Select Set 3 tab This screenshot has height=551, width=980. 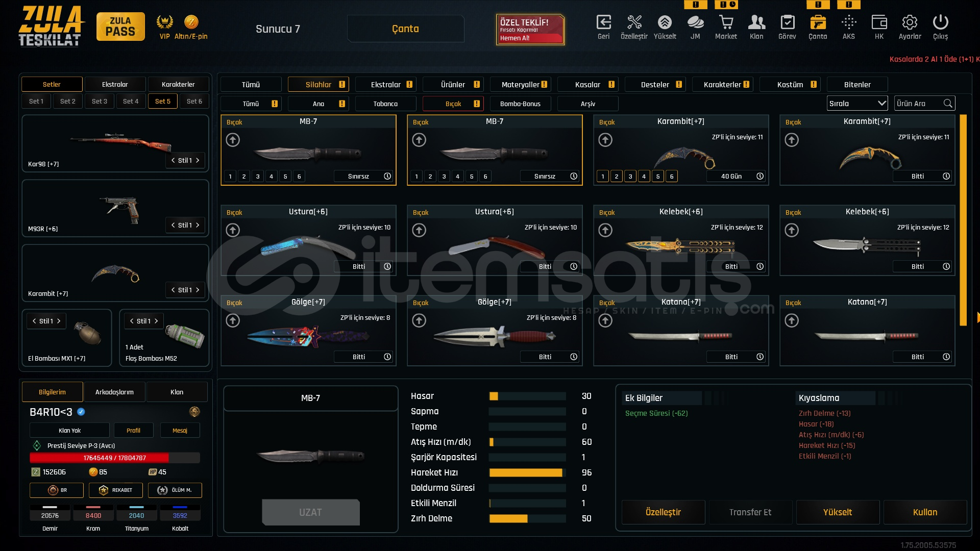click(x=100, y=101)
